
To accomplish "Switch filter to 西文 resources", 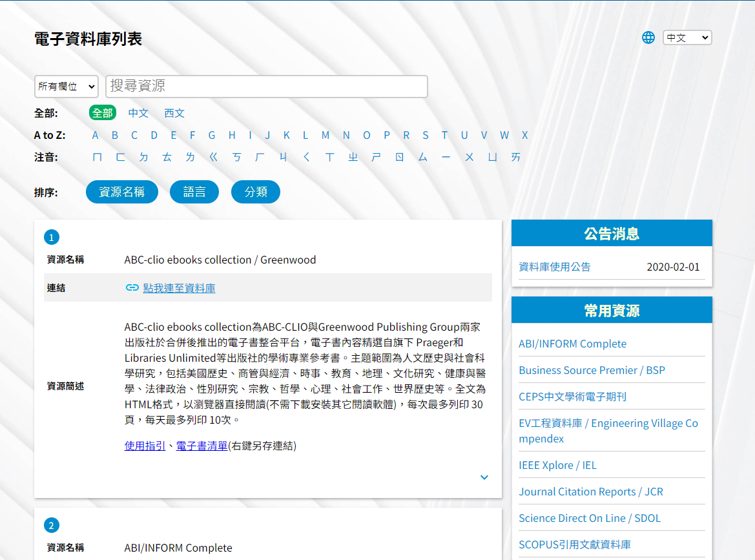I will [x=174, y=112].
